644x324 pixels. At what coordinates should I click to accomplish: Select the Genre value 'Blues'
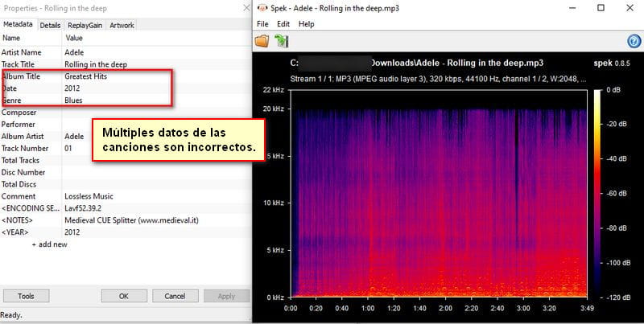73,100
